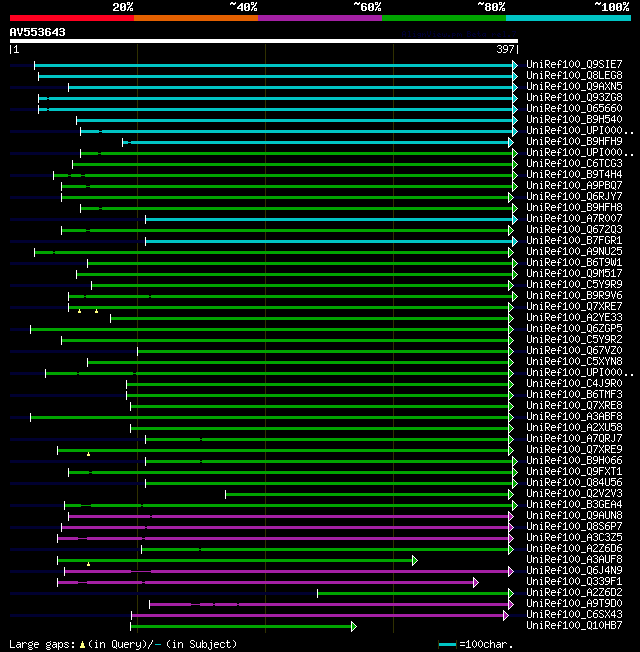Screen dimensions: 640x652
Task: Click the cyan alignment bar for Q9SIE7
Action: 274,65
